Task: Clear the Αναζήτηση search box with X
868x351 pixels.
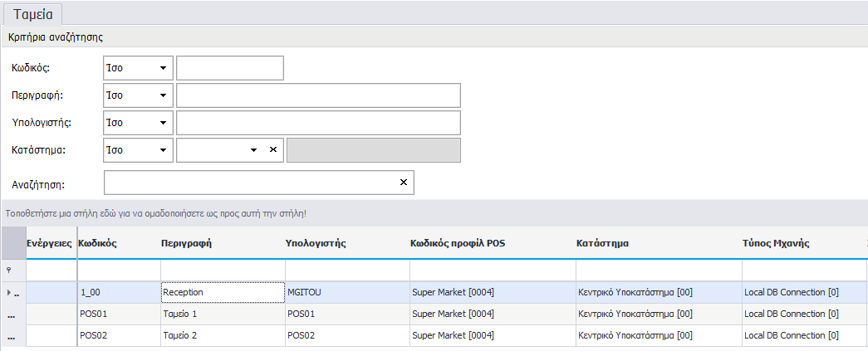Action: [404, 183]
